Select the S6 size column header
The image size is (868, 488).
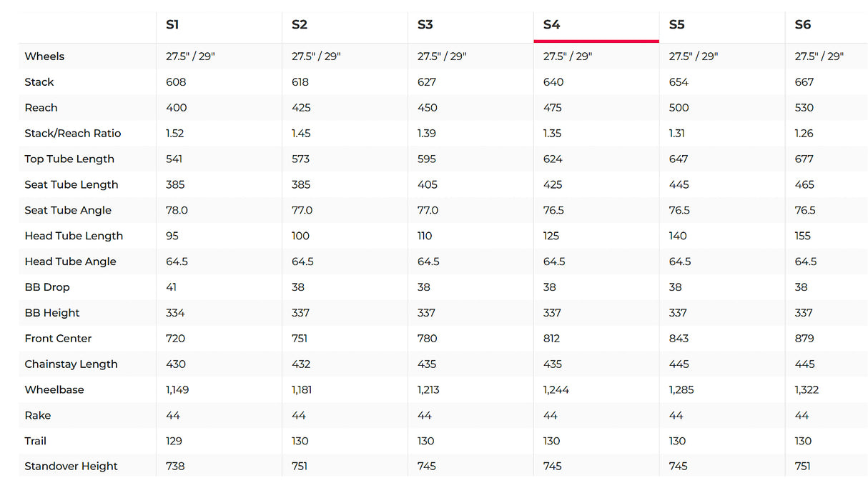point(803,25)
